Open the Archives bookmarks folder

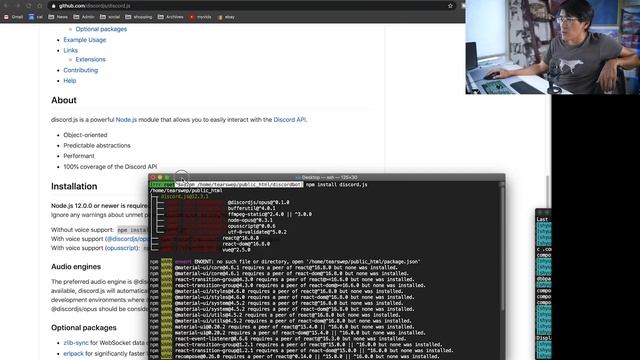171,17
